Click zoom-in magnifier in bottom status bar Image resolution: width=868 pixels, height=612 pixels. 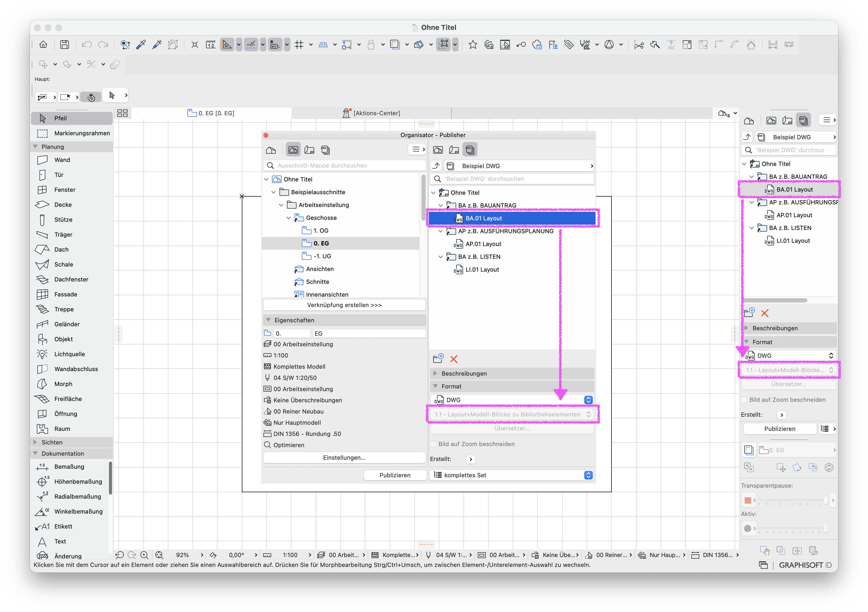click(144, 555)
